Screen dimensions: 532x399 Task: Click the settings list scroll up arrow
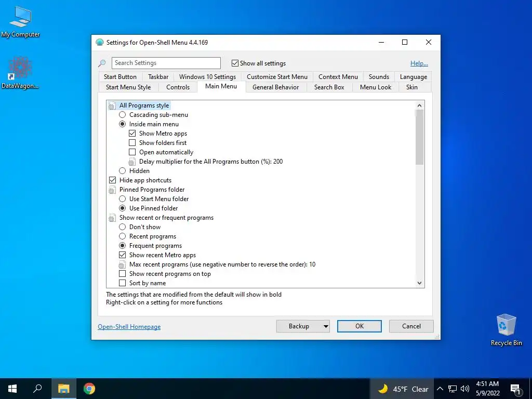point(420,105)
